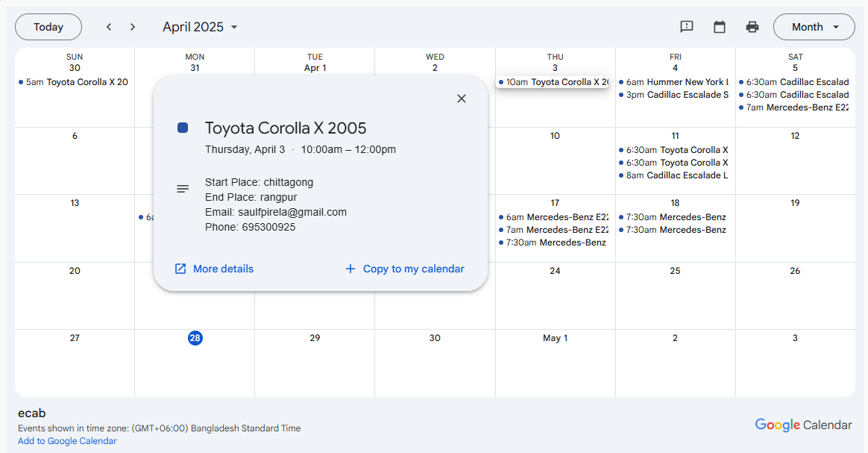Click the date number 12
The height and width of the screenshot is (453, 868).
(795, 136)
